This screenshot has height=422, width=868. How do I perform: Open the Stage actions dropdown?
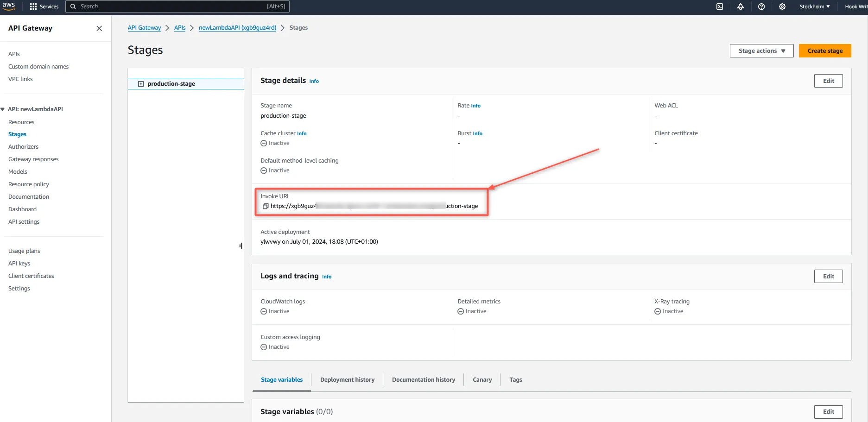point(762,51)
